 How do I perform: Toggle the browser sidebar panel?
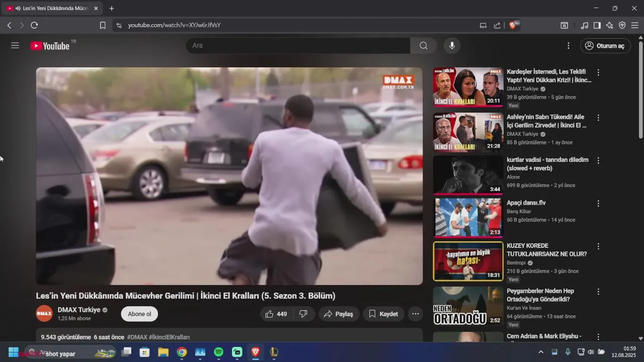point(597,25)
